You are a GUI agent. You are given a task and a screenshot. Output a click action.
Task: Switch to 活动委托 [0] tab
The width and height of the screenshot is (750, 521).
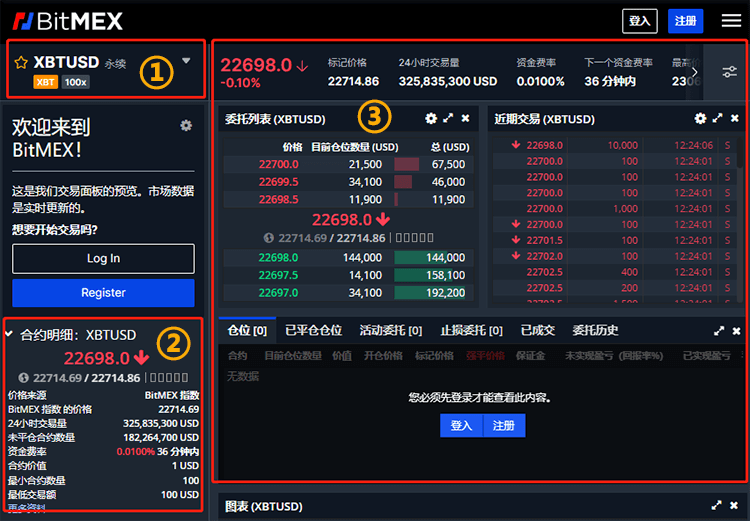pyautogui.click(x=391, y=331)
